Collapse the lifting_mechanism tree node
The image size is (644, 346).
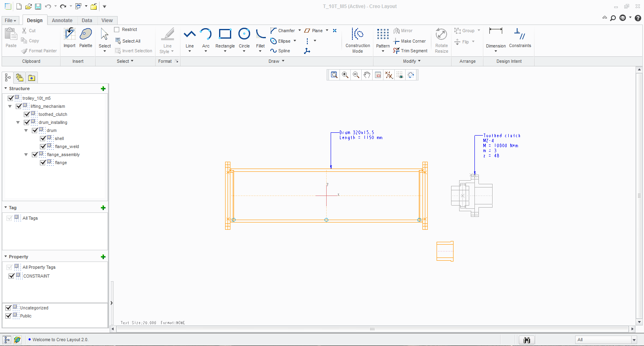pos(10,106)
